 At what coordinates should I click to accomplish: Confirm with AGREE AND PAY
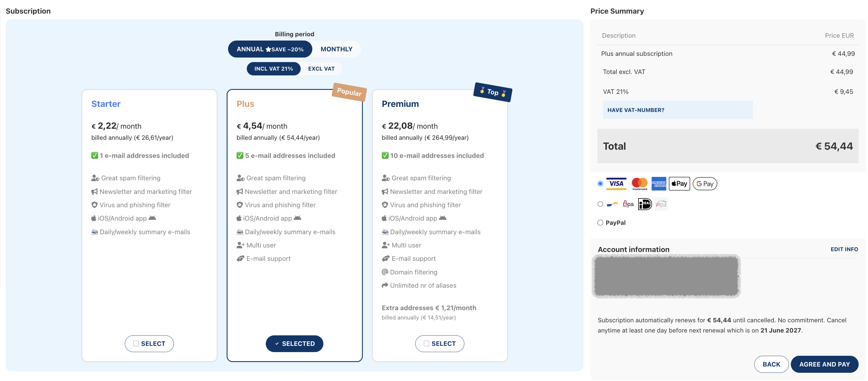point(824,364)
